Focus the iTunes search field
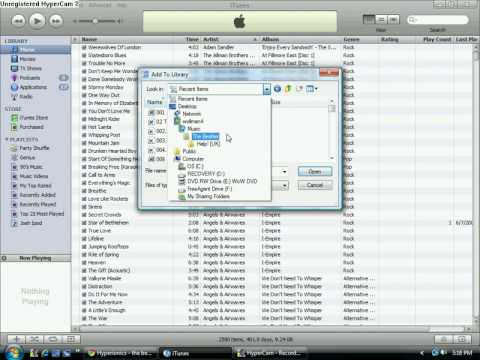Viewport: 480px width, 360px height. 438,20
